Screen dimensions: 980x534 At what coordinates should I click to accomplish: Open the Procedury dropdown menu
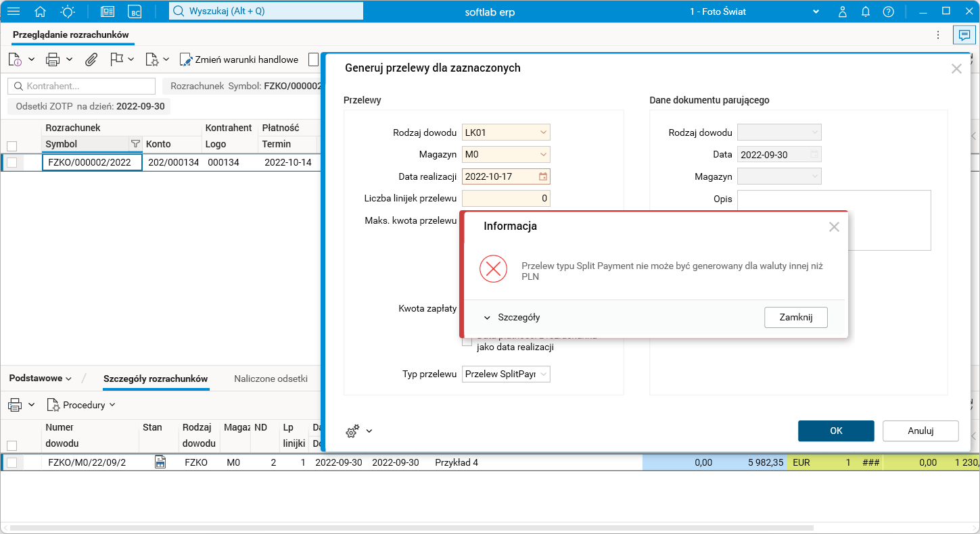[81, 405]
